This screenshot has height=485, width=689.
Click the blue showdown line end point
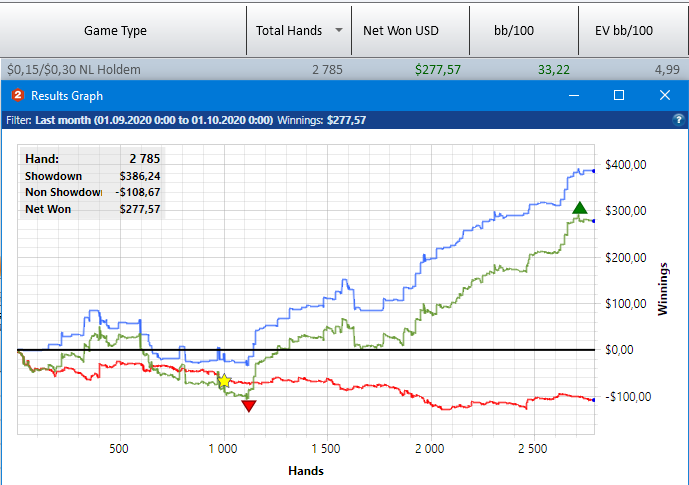(x=594, y=171)
